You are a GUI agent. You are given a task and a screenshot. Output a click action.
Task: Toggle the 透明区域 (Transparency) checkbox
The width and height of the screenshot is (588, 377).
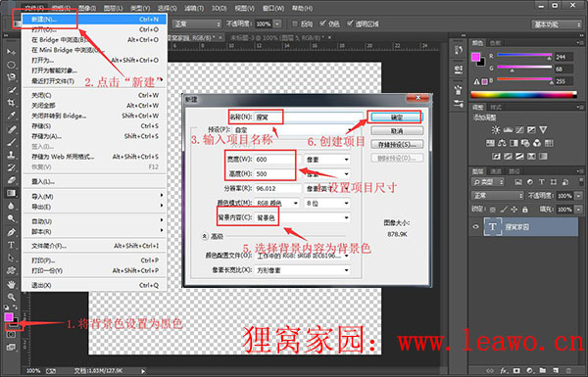coord(350,24)
